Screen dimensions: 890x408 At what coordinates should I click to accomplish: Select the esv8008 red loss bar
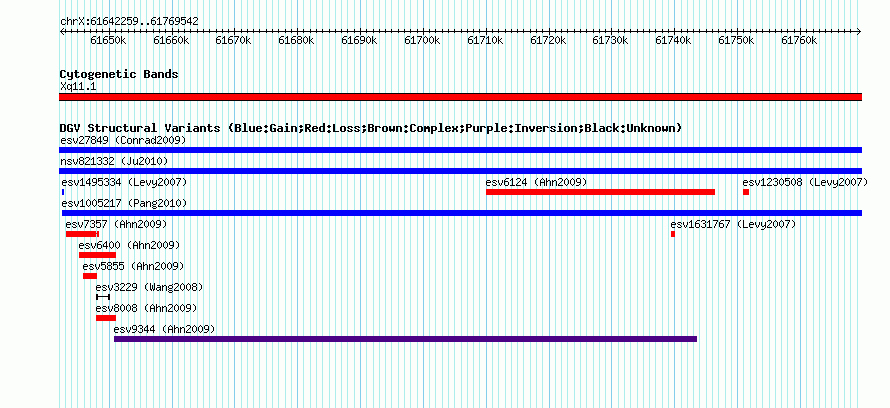tap(106, 318)
